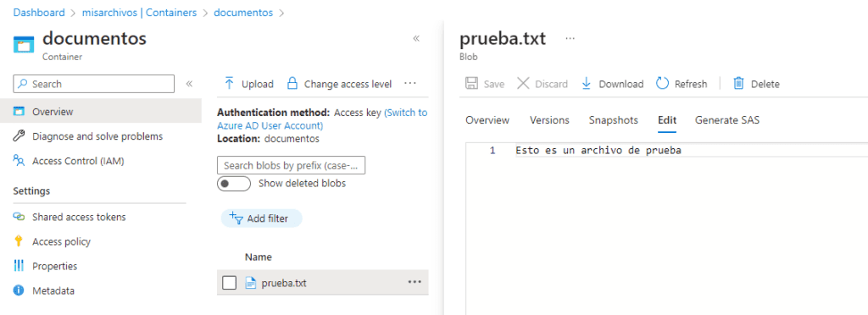
Task: Click the Save disk icon
Action: [x=471, y=84]
